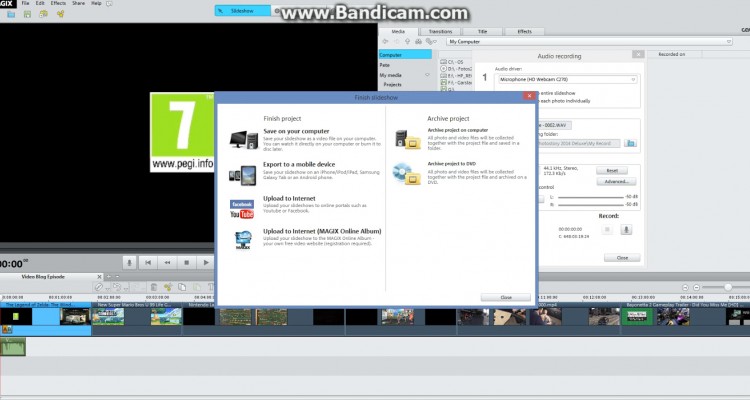Click Close button in Audio recording panel
Viewport: 750px width, 400px height.
tap(622, 258)
